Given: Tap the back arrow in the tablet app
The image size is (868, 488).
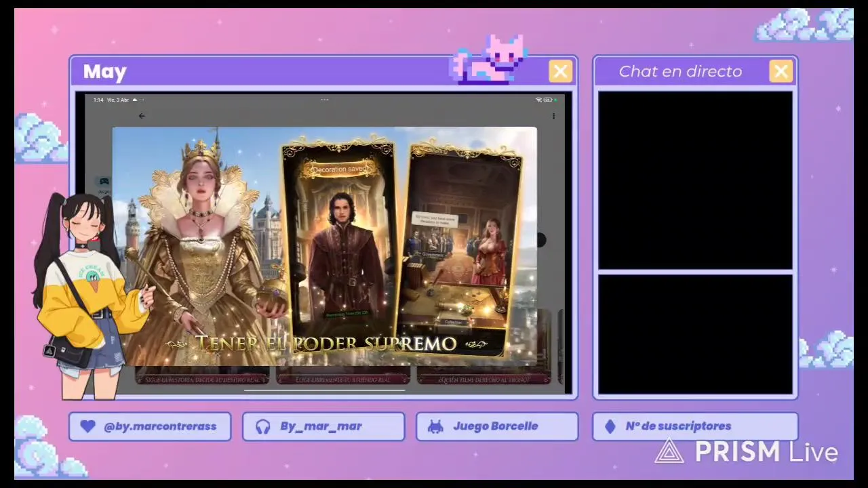Looking at the screenshot, I should (142, 116).
